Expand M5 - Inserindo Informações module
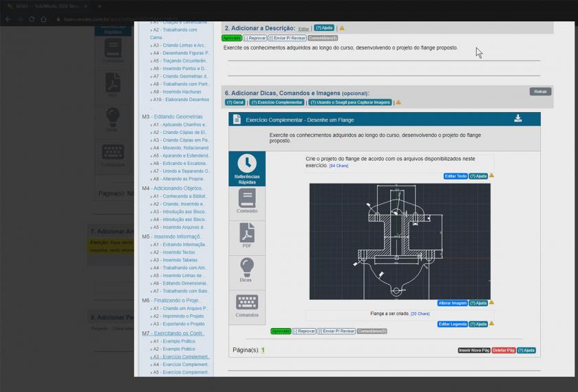 click(171, 237)
